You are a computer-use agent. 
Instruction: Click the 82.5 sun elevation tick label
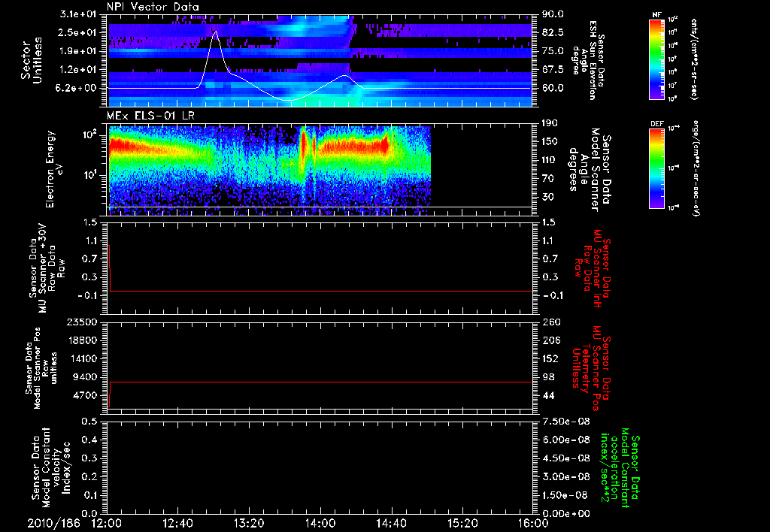pos(553,32)
